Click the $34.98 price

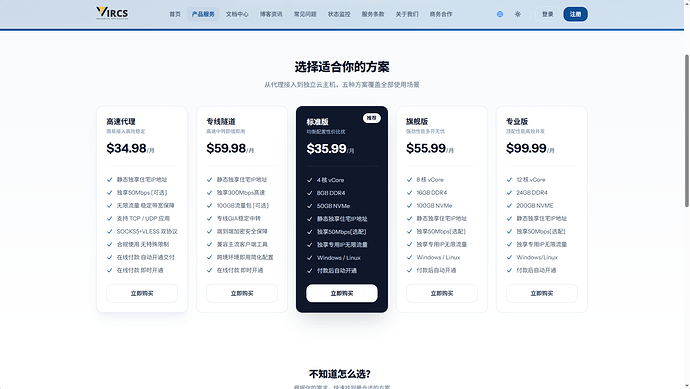point(126,148)
